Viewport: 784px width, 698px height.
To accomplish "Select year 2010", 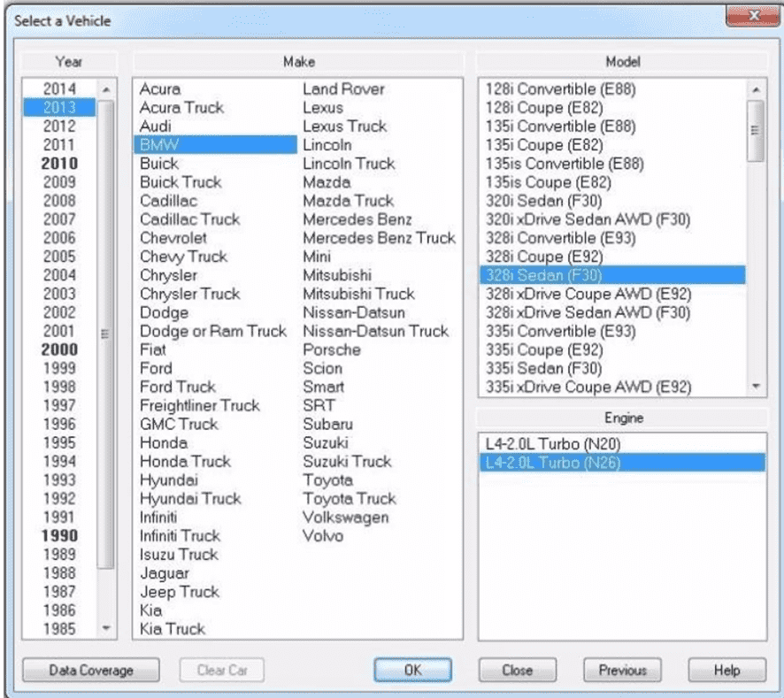I will [x=59, y=164].
